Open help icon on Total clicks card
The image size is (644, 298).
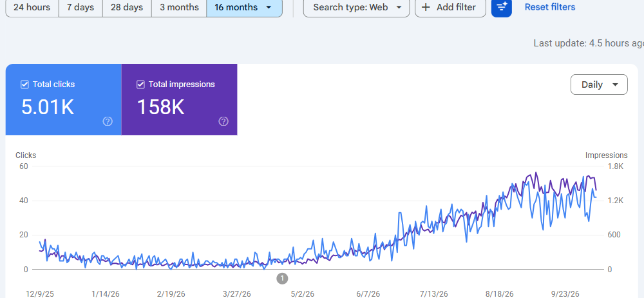coord(108,121)
